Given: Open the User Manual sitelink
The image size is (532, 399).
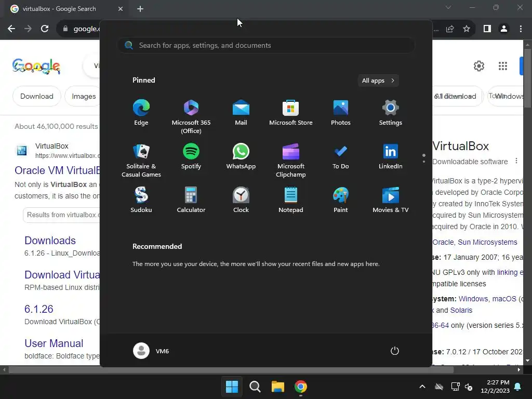Looking at the screenshot, I should point(54,343).
